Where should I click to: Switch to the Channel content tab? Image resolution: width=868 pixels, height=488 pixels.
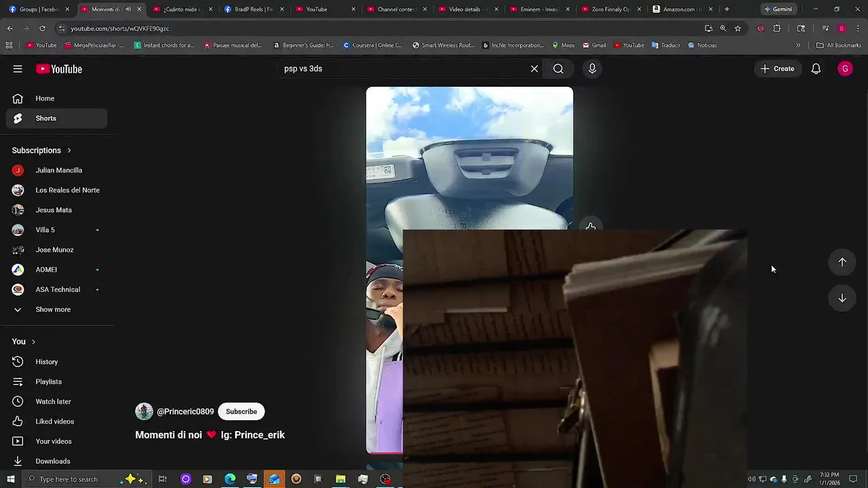pos(397,9)
